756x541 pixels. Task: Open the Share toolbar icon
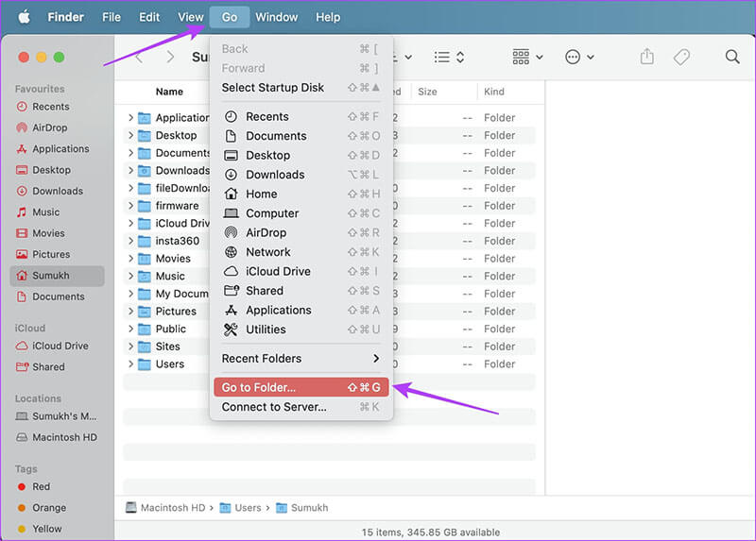(x=647, y=57)
